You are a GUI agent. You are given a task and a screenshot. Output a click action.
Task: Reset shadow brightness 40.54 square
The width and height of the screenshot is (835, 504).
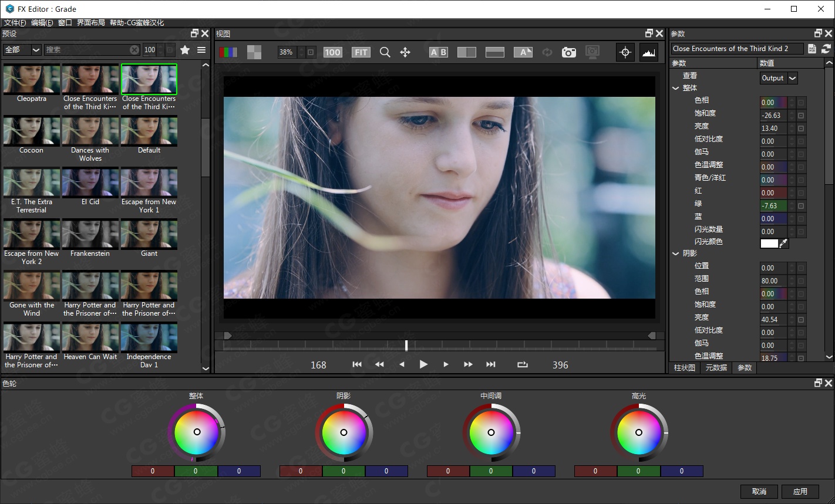[x=801, y=320]
